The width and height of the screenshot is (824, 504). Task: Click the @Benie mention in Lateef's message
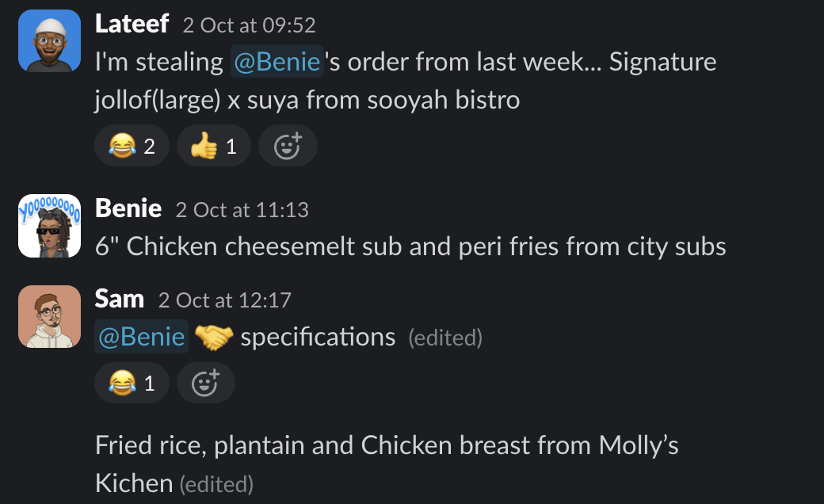click(277, 62)
